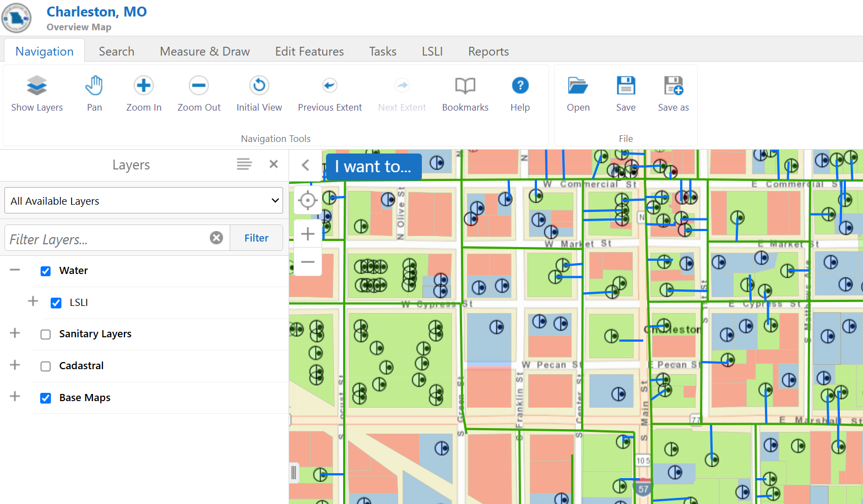Click the Zoom Out toolbar icon

point(199,86)
